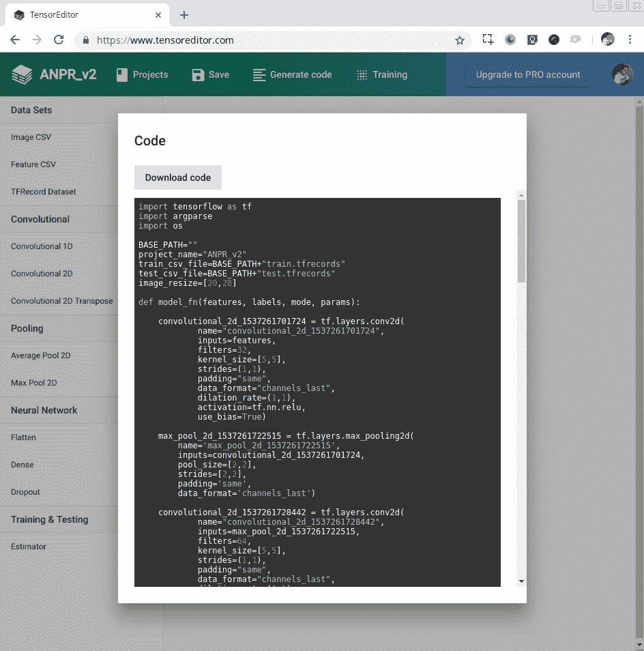Click the Save floppy disk icon

[x=198, y=75]
